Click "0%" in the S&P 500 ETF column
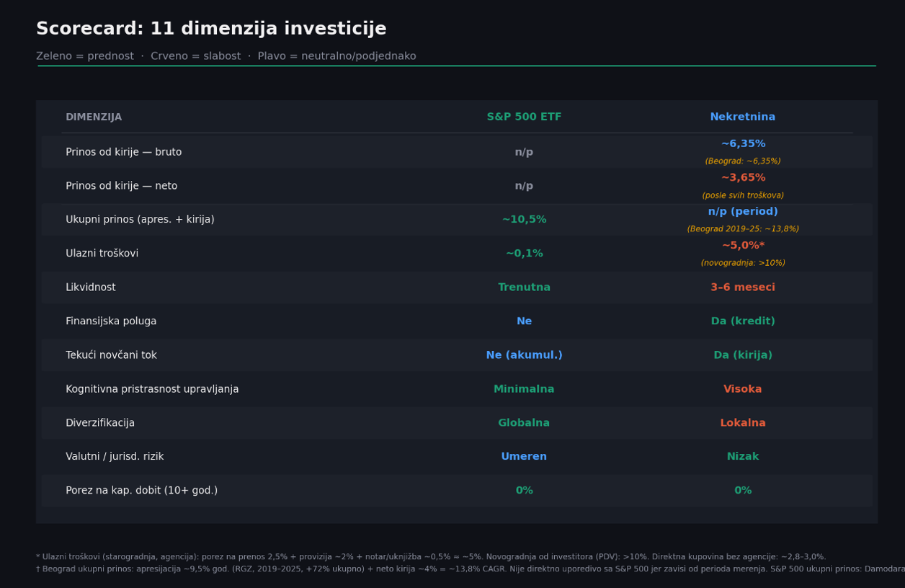This screenshot has height=588, width=905. (524, 491)
